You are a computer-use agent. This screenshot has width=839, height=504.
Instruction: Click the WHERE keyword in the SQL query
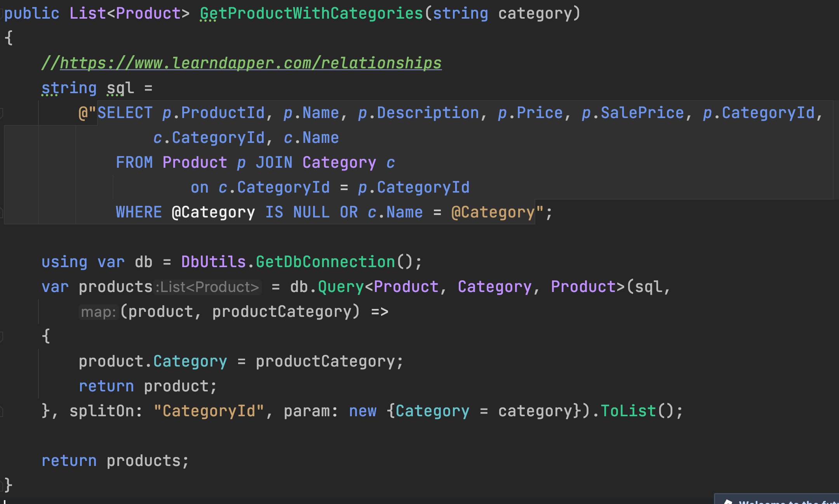139,212
